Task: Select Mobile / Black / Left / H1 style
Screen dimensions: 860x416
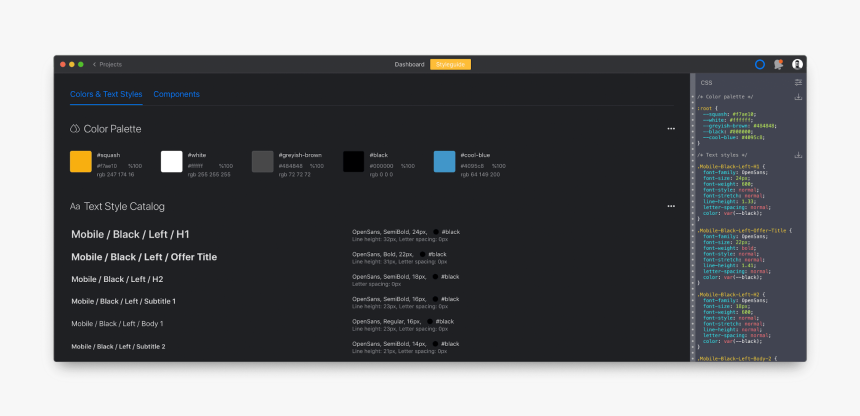Action: (131, 234)
